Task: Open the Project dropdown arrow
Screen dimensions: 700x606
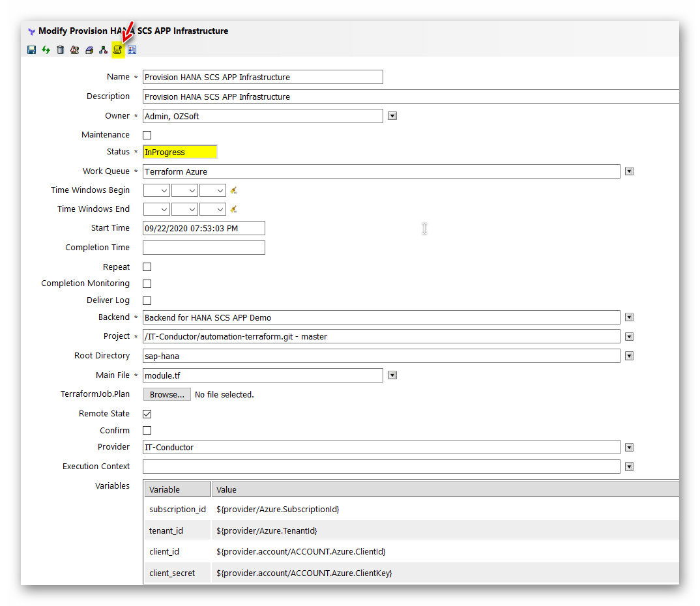Action: click(x=630, y=336)
